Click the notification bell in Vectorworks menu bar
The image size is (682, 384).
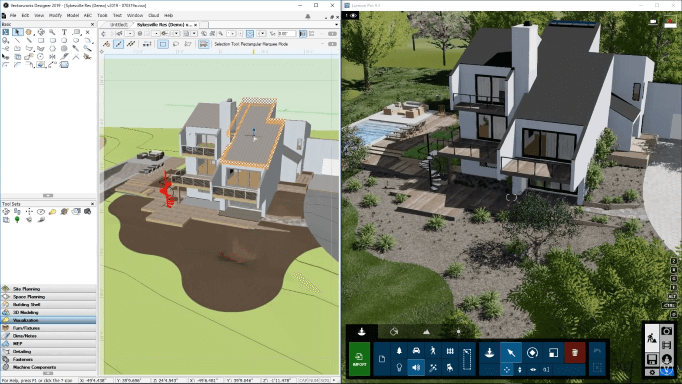[308, 16]
